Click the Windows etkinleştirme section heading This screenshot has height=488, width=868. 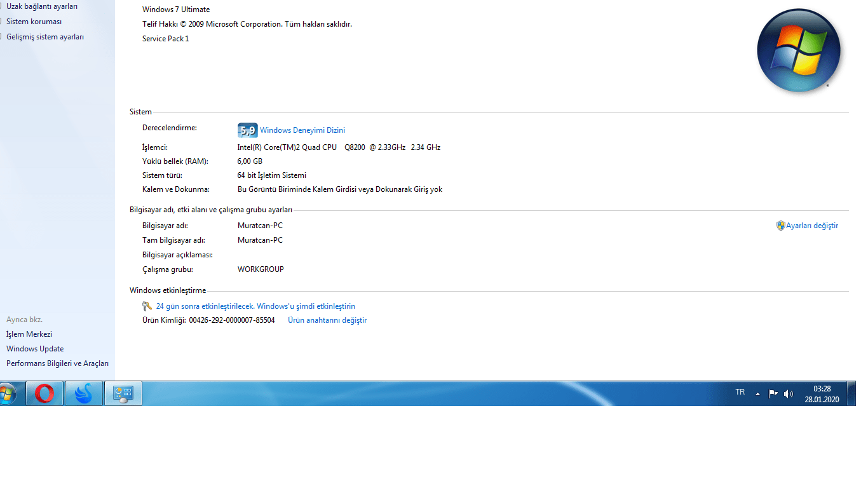pos(168,290)
